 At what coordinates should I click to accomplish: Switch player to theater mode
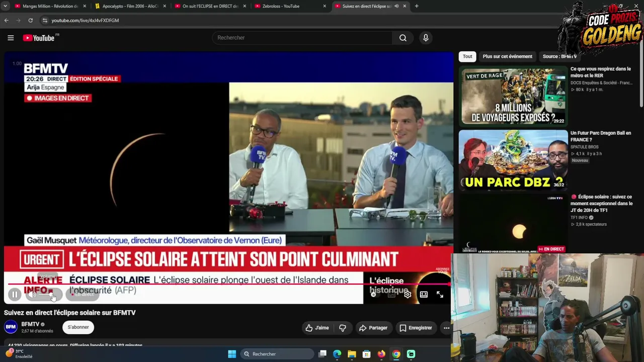point(424,295)
